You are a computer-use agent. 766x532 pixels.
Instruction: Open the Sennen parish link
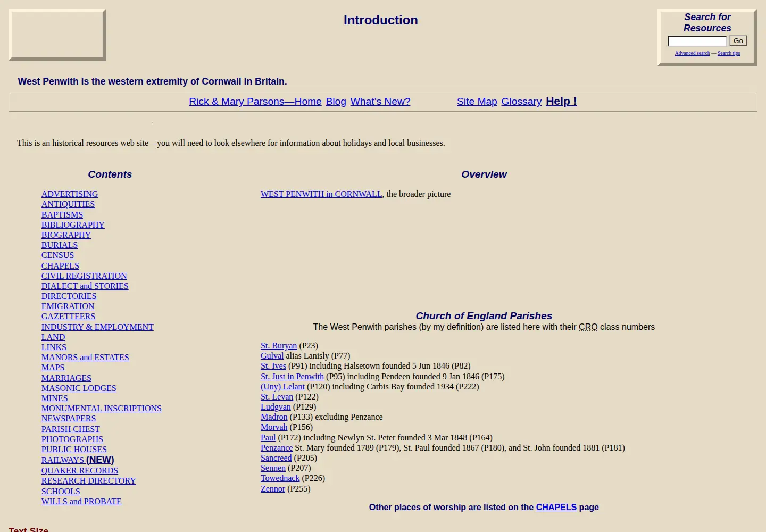click(x=273, y=468)
